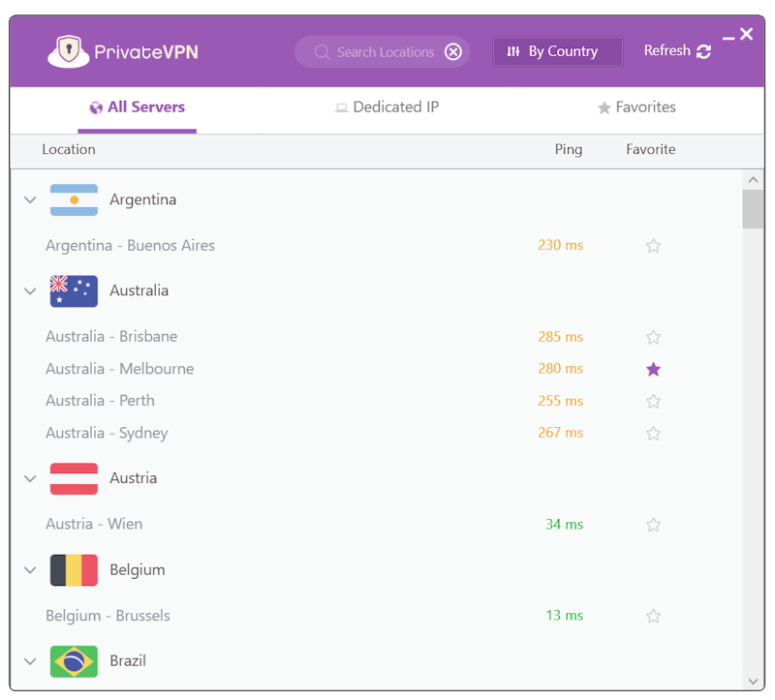Favorite Belgium - Brussels server
The height and width of the screenshot is (700, 775).
(653, 616)
